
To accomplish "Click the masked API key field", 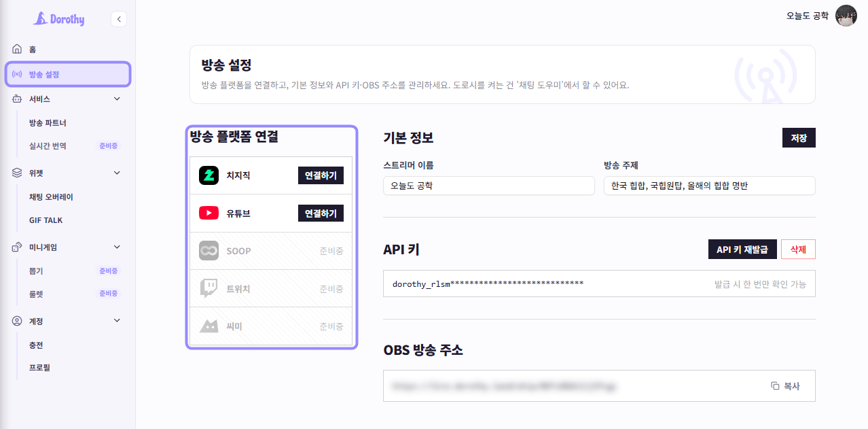I will [x=599, y=284].
